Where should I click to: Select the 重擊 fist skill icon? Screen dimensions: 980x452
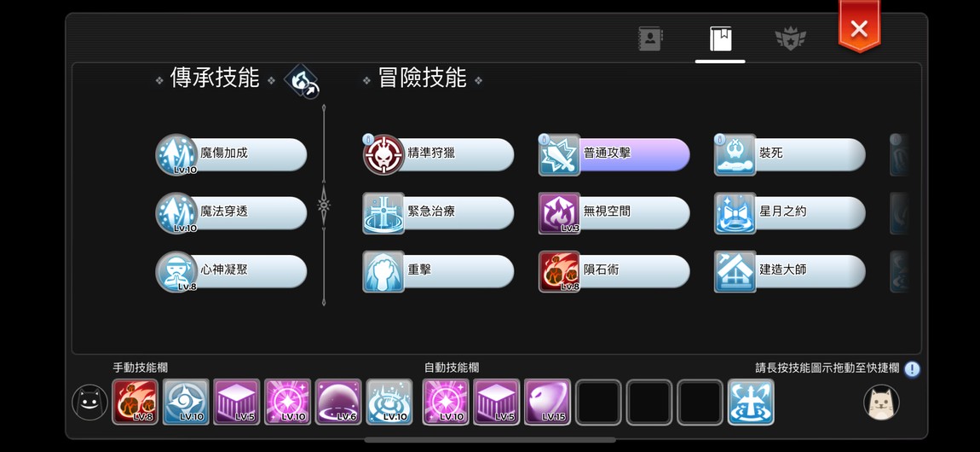pos(383,272)
